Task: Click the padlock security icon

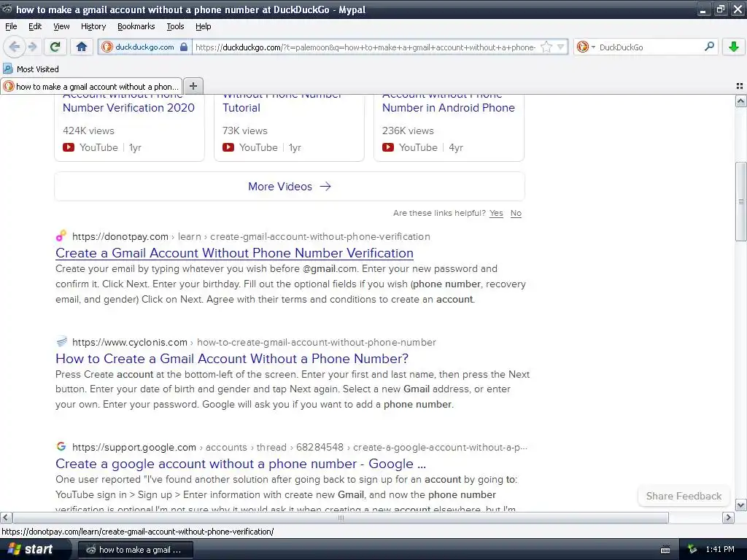Action: tap(184, 47)
